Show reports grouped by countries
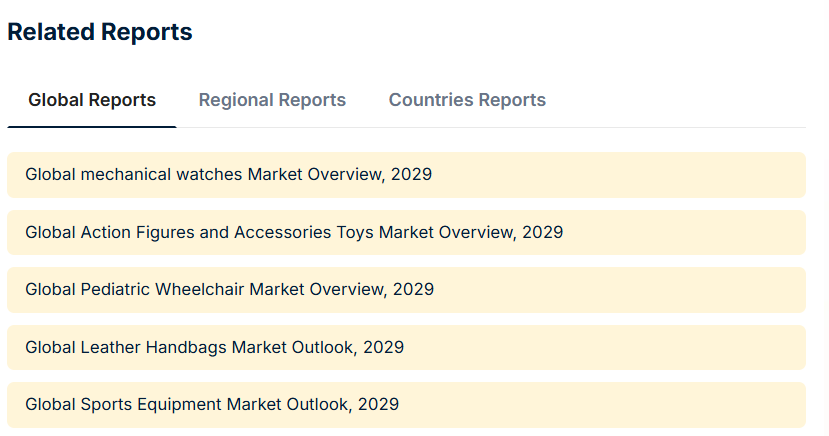This screenshot has width=829, height=436. 467,100
